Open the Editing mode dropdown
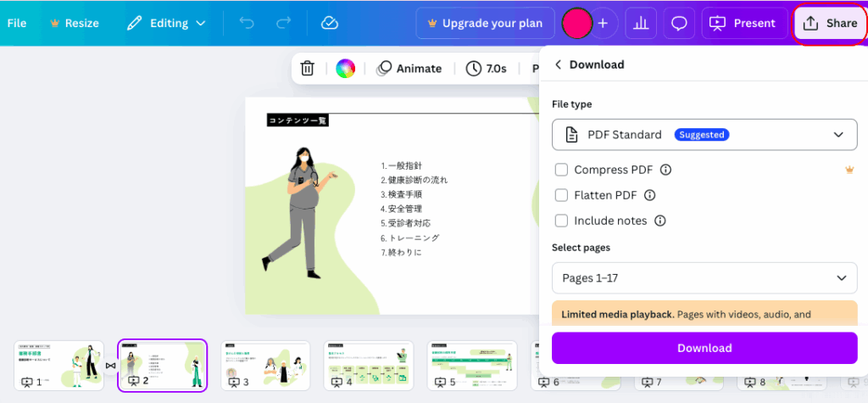The width and height of the screenshot is (868, 403). pos(166,23)
